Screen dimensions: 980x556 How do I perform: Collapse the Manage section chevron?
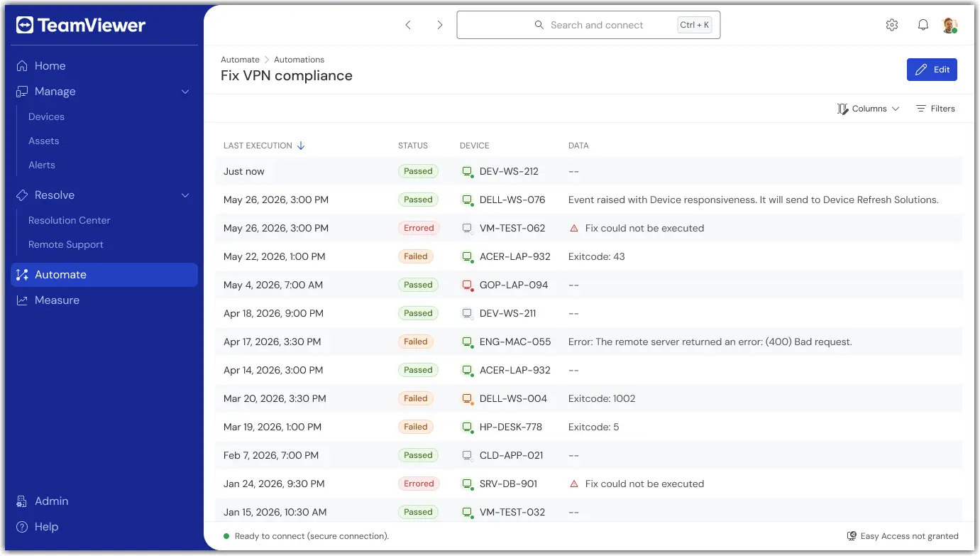(185, 92)
